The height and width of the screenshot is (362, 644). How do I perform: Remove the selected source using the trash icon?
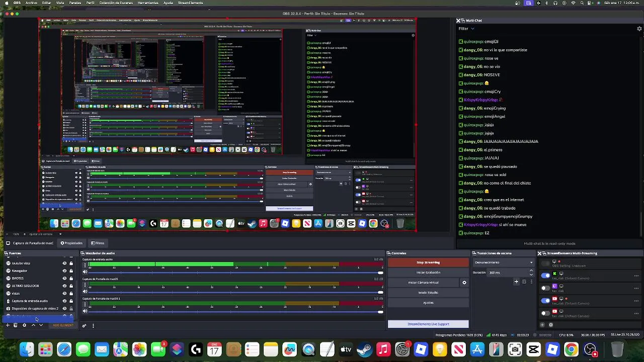pyautogui.click(x=15, y=325)
